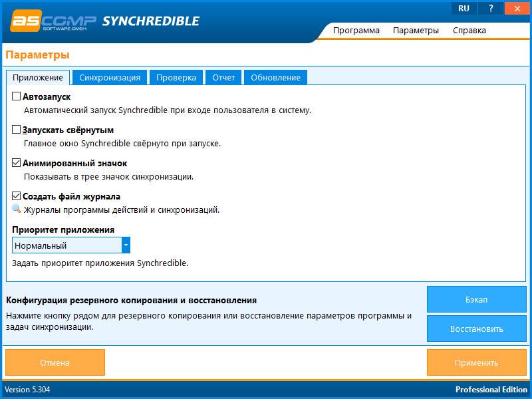Click the Параметры page heading
532x399 pixels.
(x=38, y=55)
